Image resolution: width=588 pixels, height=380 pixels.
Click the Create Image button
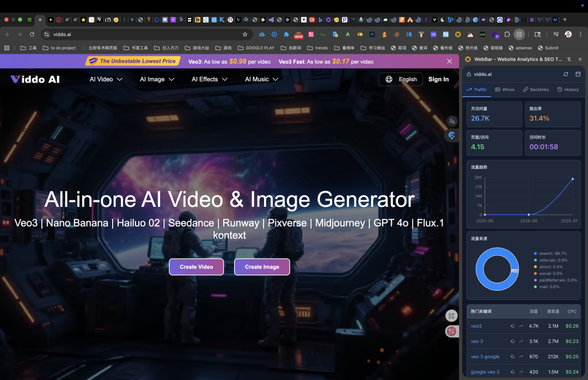pyautogui.click(x=262, y=267)
